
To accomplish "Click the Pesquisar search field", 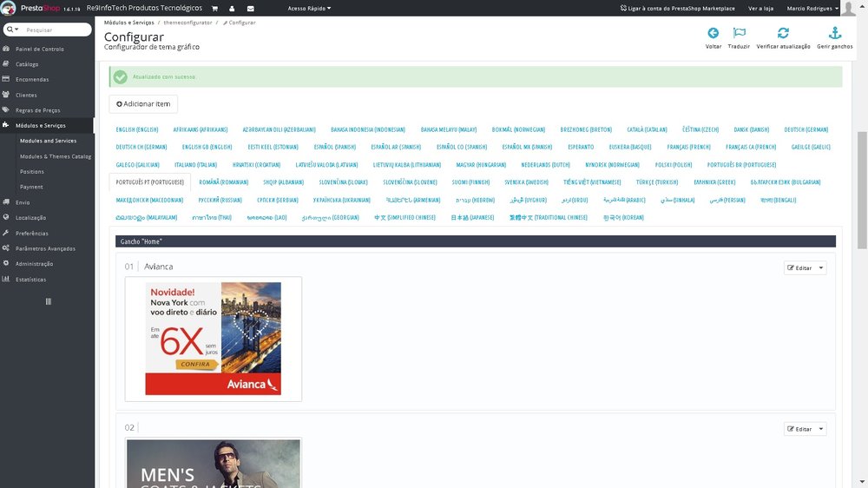I will pyautogui.click(x=56, y=30).
